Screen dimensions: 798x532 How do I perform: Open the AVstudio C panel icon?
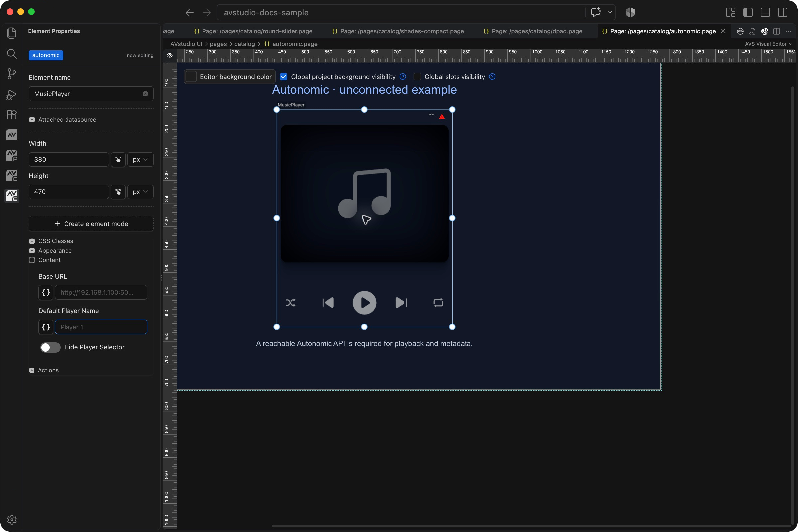point(12,176)
